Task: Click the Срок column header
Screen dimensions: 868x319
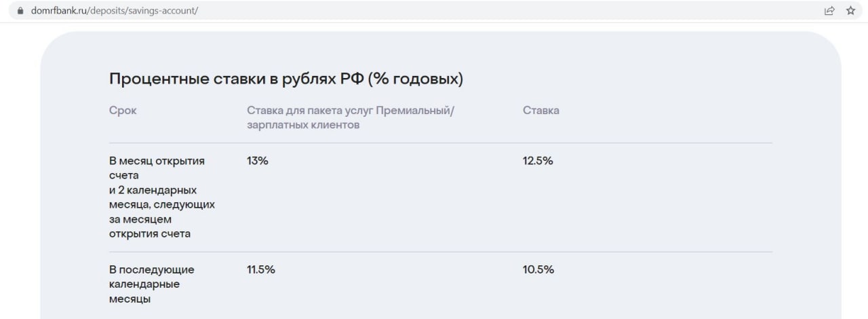Action: (123, 111)
